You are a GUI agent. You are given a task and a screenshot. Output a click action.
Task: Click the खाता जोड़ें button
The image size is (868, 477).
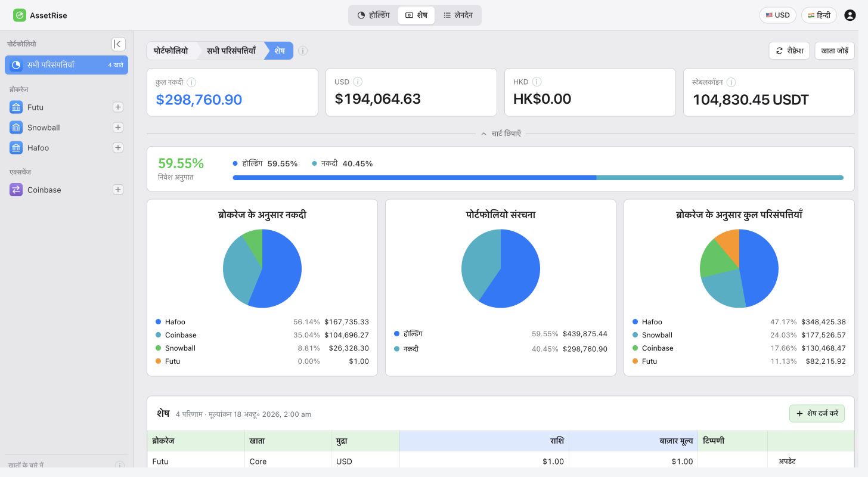(835, 51)
